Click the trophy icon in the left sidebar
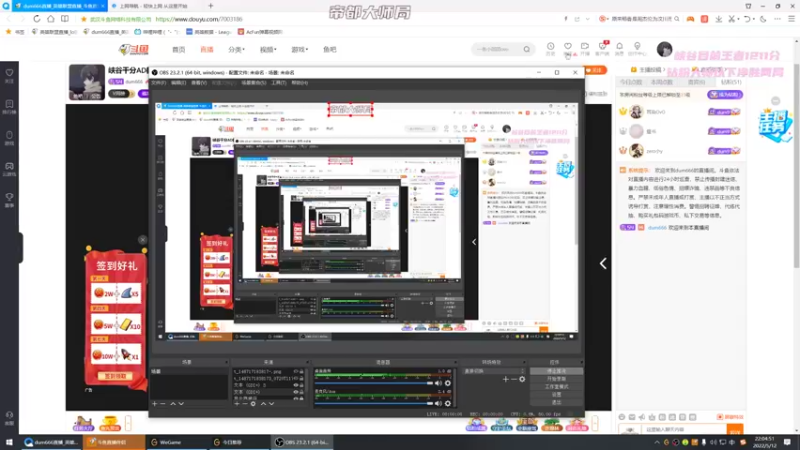Image resolution: width=800 pixels, height=450 pixels. 9,197
